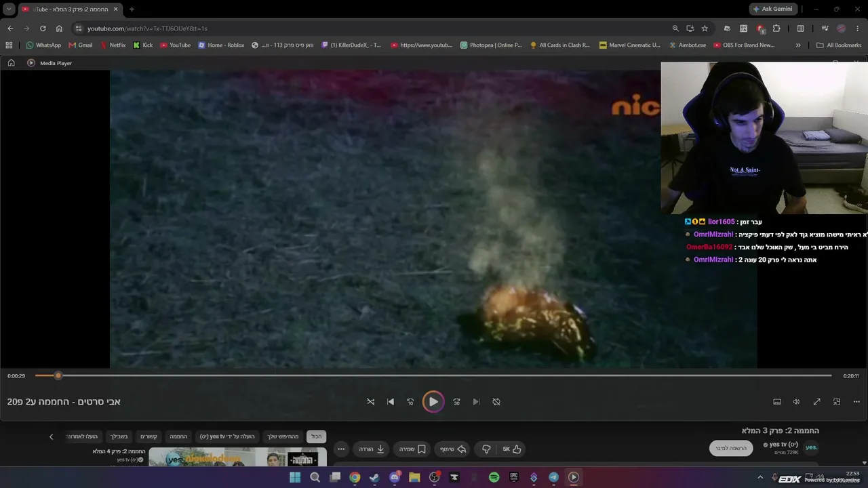The height and width of the screenshot is (488, 868).
Task: Open a new browser tab
Action: (132, 9)
